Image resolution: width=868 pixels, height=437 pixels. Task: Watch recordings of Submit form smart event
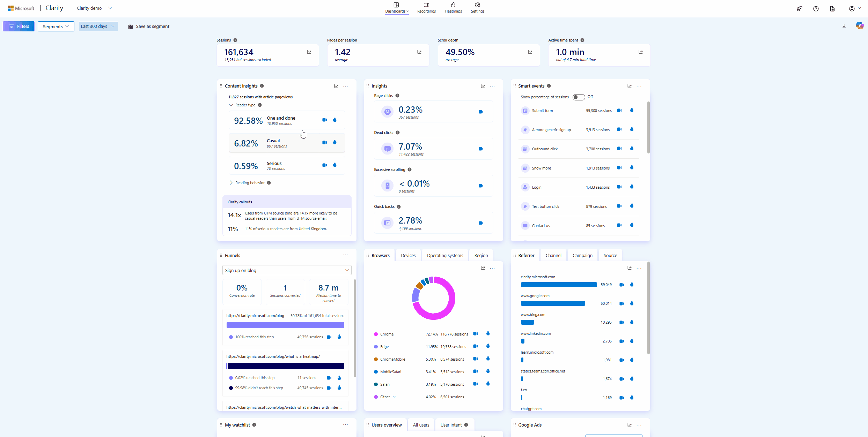tap(619, 110)
